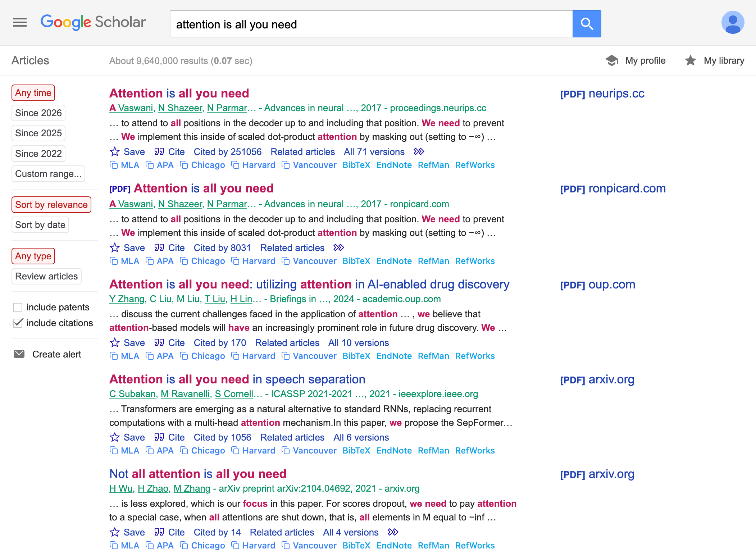The height and width of the screenshot is (551, 756).
Task: Select the Any time filter
Action: [x=33, y=93]
